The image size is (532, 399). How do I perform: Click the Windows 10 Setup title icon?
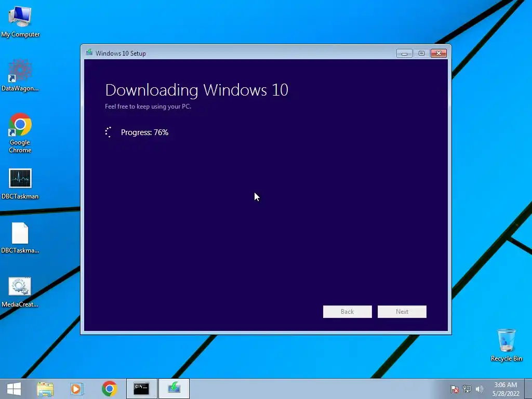point(89,52)
